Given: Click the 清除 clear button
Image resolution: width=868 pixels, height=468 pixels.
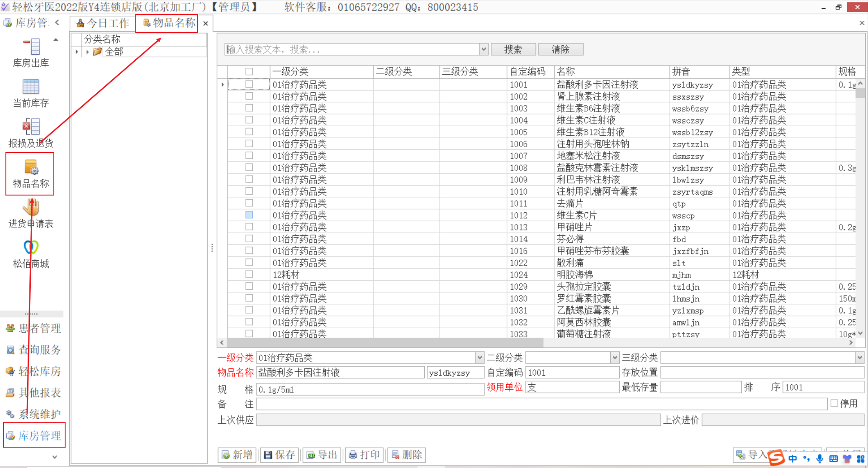Looking at the screenshot, I should pyautogui.click(x=561, y=49).
